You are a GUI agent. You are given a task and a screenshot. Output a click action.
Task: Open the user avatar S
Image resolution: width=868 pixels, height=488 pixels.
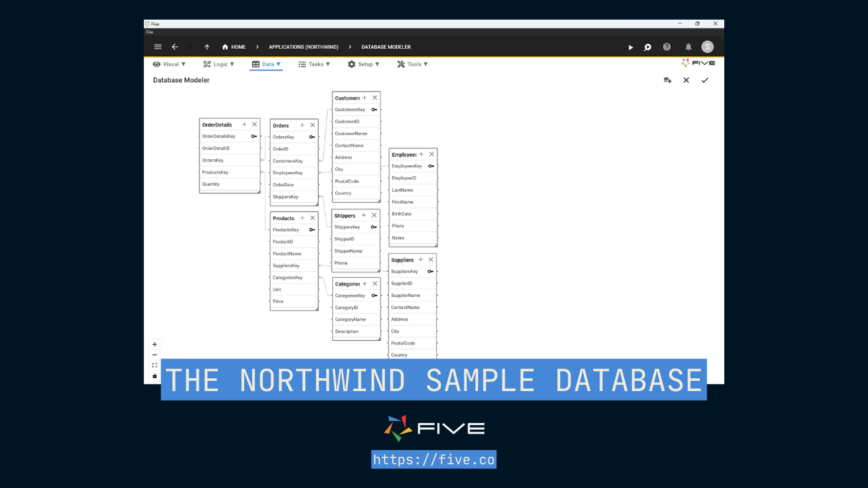(707, 47)
